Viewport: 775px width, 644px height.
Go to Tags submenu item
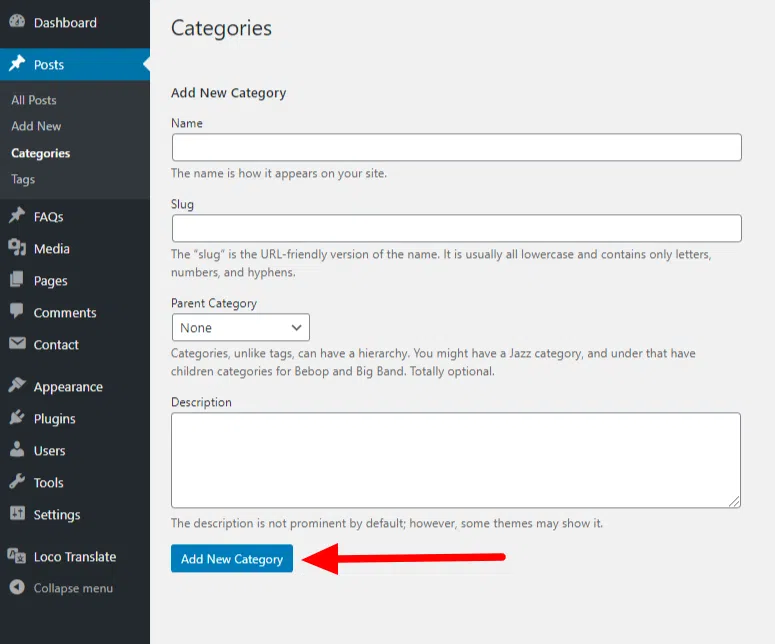click(x=23, y=179)
